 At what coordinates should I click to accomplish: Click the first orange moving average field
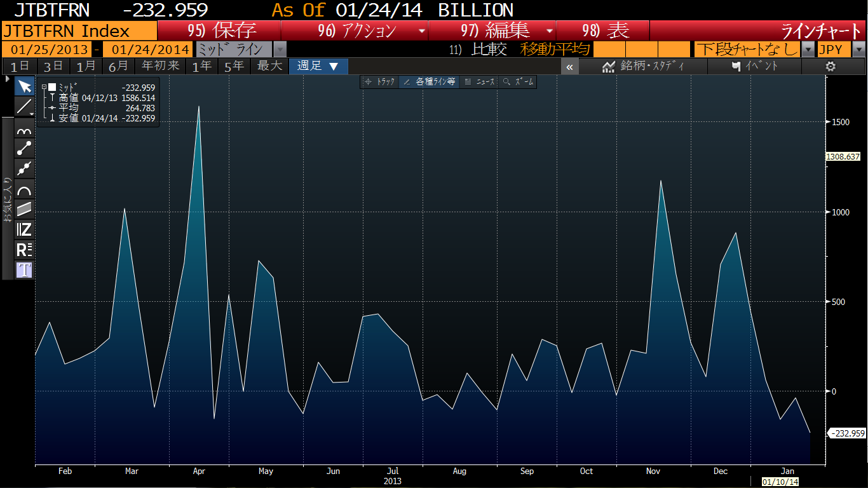click(609, 50)
